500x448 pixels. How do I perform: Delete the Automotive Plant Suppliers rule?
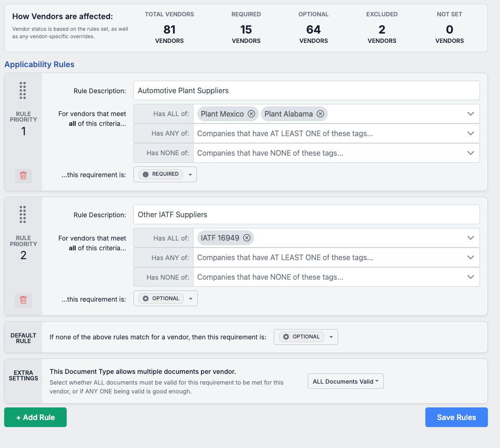[x=23, y=176]
